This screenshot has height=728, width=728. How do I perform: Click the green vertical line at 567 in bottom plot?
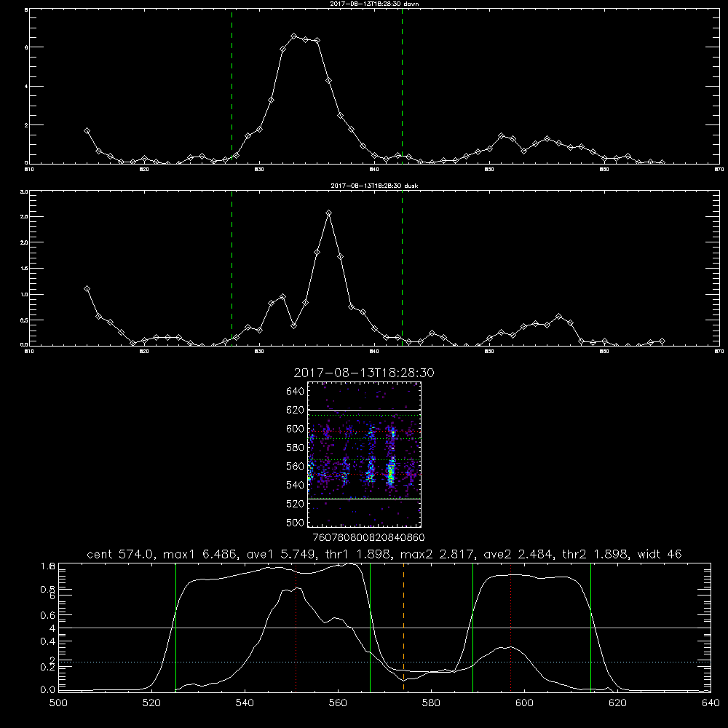tap(370, 628)
